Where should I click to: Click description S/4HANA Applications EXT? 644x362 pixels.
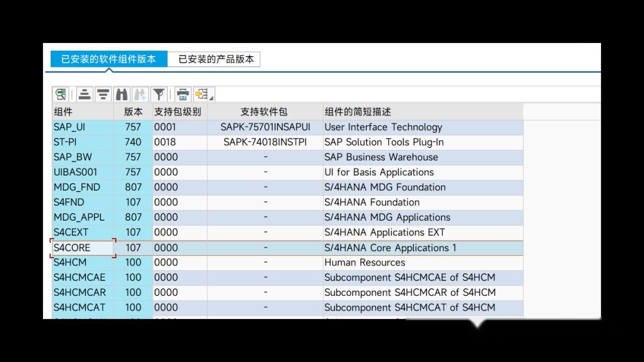coord(423,232)
